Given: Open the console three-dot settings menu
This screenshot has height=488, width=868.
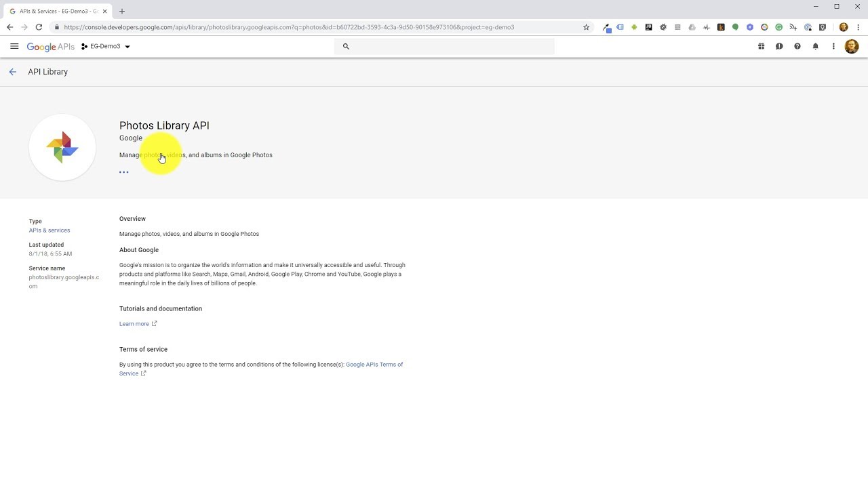Looking at the screenshot, I should (x=833, y=46).
